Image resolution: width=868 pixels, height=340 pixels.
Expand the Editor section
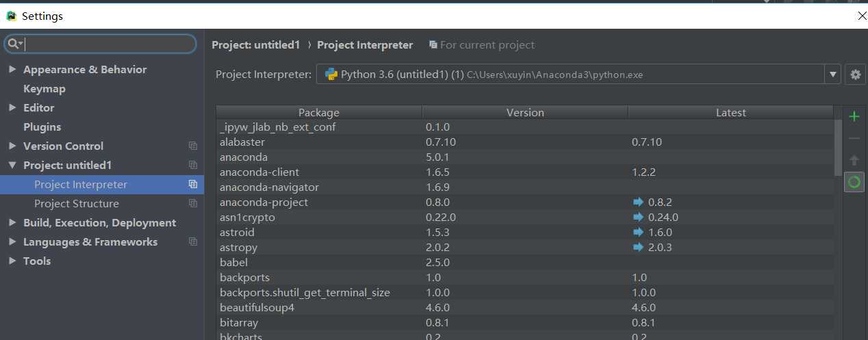point(12,107)
